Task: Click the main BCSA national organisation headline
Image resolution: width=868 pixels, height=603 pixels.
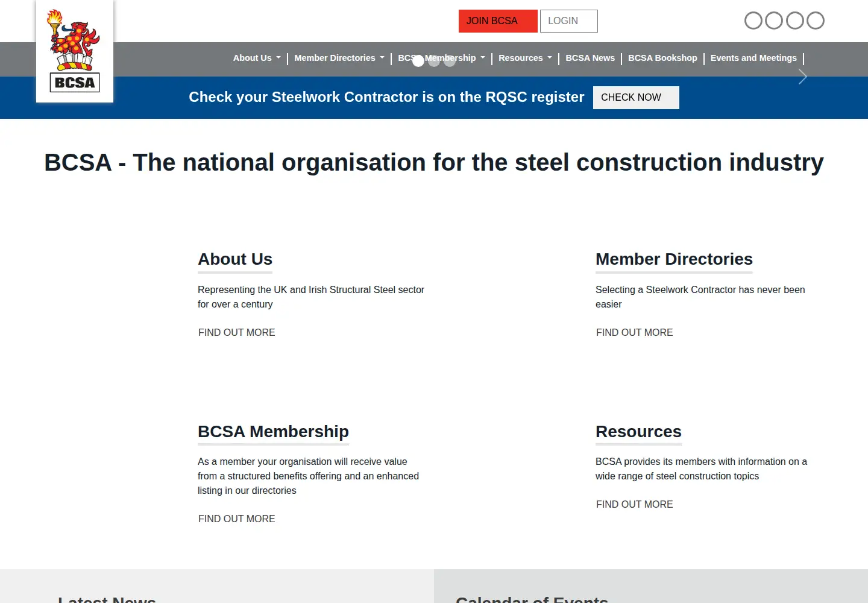Action: click(x=434, y=163)
